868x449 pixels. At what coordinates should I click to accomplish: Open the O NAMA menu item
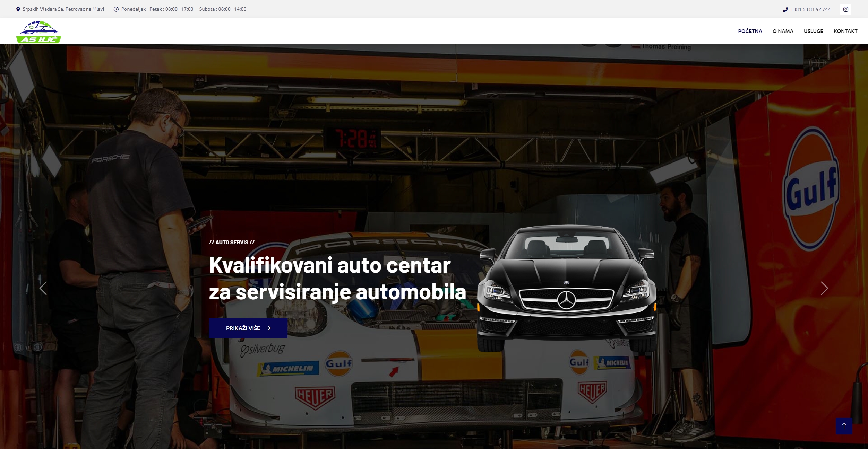coord(783,31)
